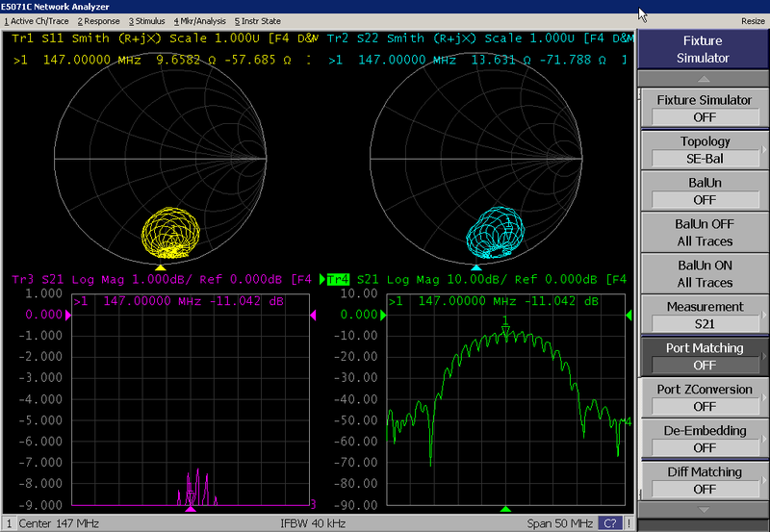The height and width of the screenshot is (532, 770).
Task: Click the C? calibration status indicator
Action: pos(609,523)
